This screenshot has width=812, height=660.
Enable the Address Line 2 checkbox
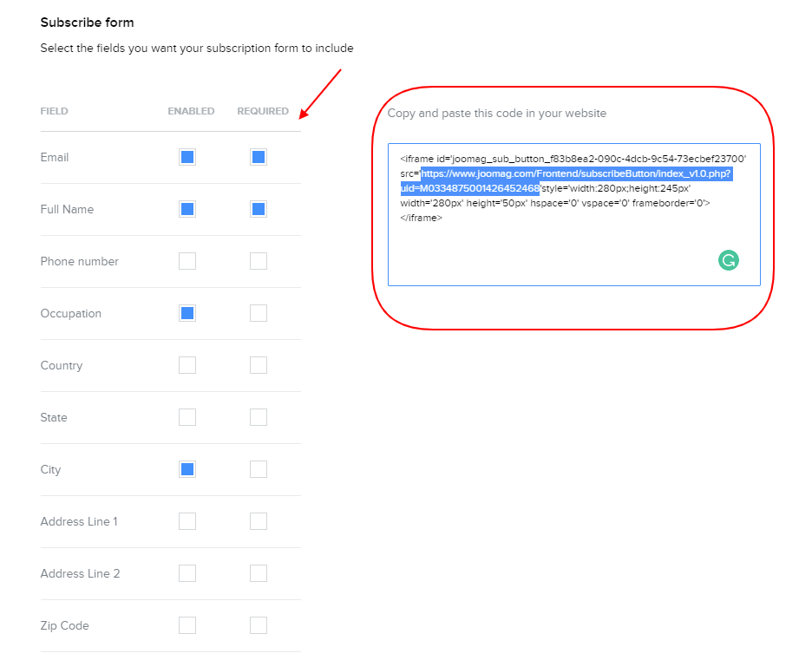(187, 573)
